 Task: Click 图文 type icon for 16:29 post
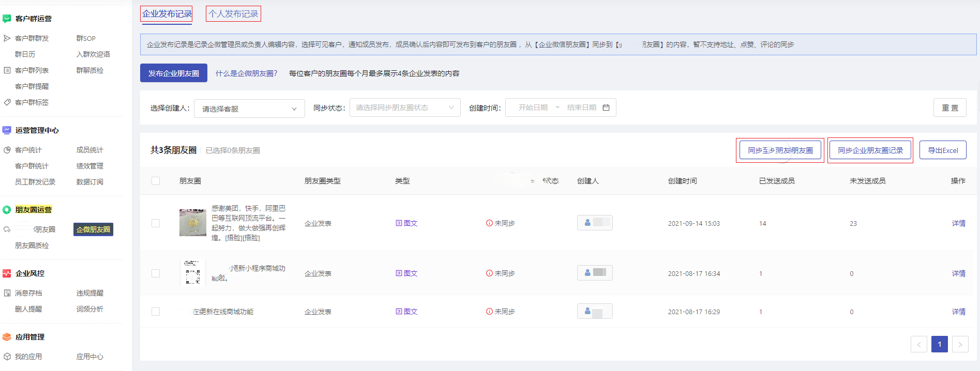pos(399,312)
